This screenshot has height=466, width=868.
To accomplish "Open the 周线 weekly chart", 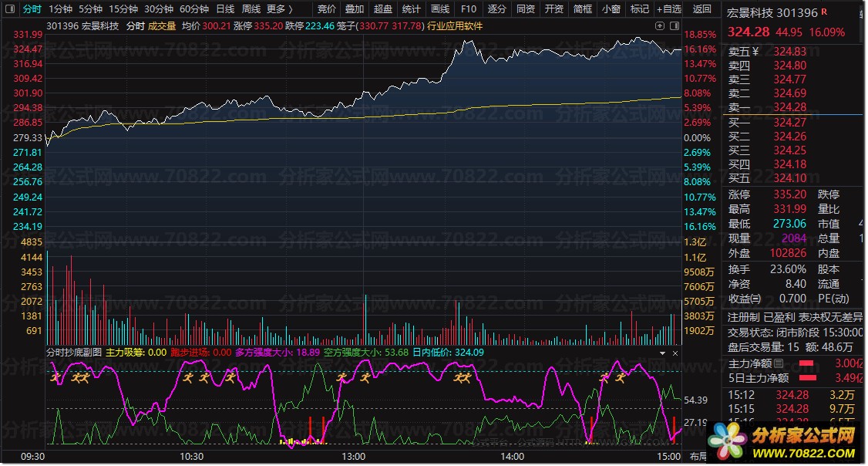I will [x=251, y=8].
